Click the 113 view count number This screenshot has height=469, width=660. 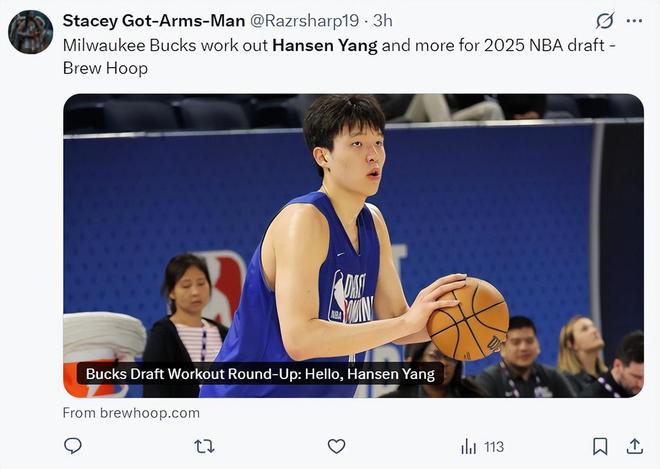[494, 447]
